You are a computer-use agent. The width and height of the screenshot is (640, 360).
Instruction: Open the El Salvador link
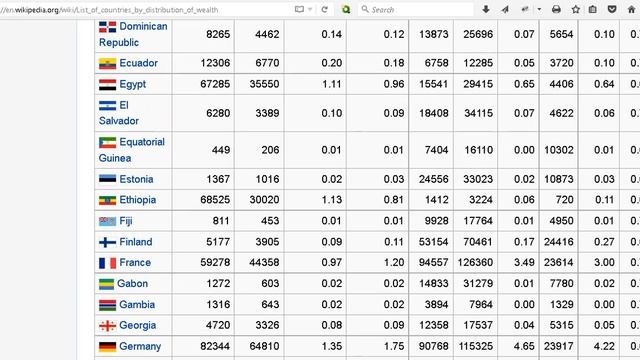pyautogui.click(x=118, y=113)
